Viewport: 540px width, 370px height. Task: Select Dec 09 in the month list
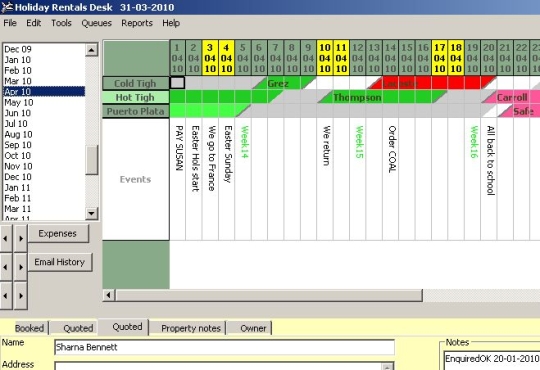point(44,49)
